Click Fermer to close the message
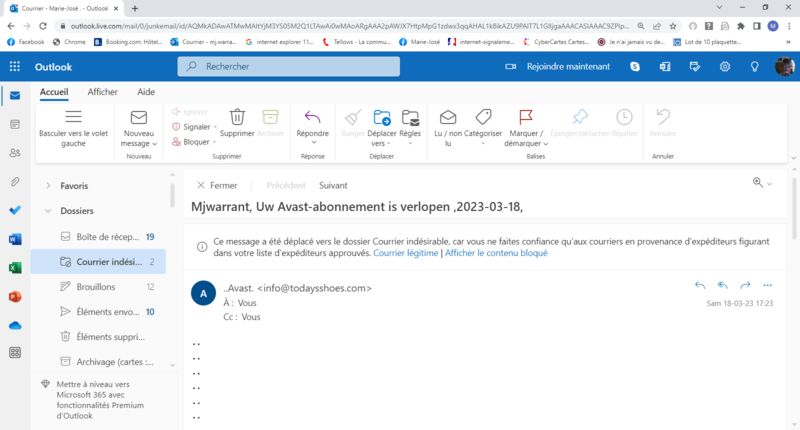Viewport: 800px width, 430px height. 217,185
